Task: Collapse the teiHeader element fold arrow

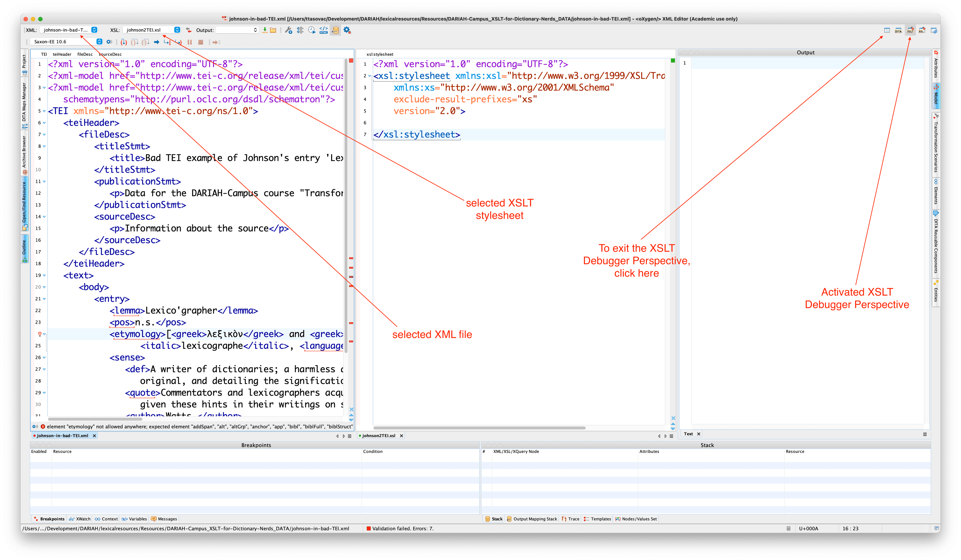Action: coord(44,123)
